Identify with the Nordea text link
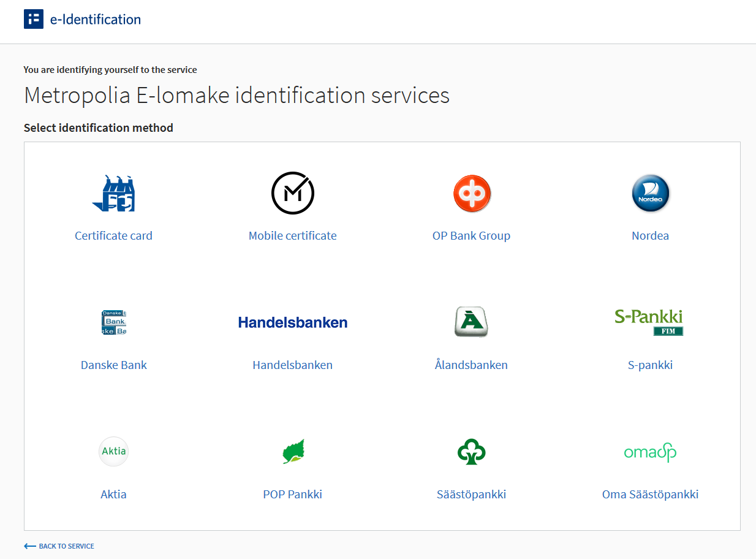Image resolution: width=756 pixels, height=559 pixels. [x=651, y=236]
